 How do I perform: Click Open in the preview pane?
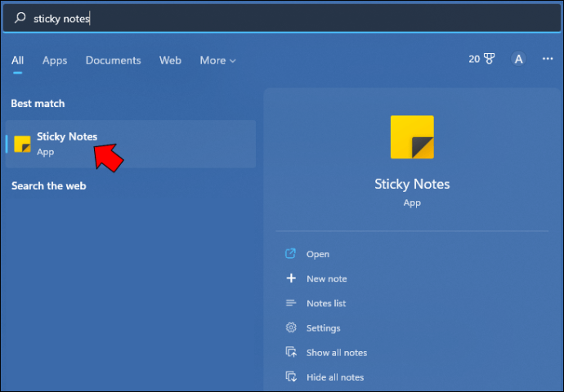(x=318, y=254)
